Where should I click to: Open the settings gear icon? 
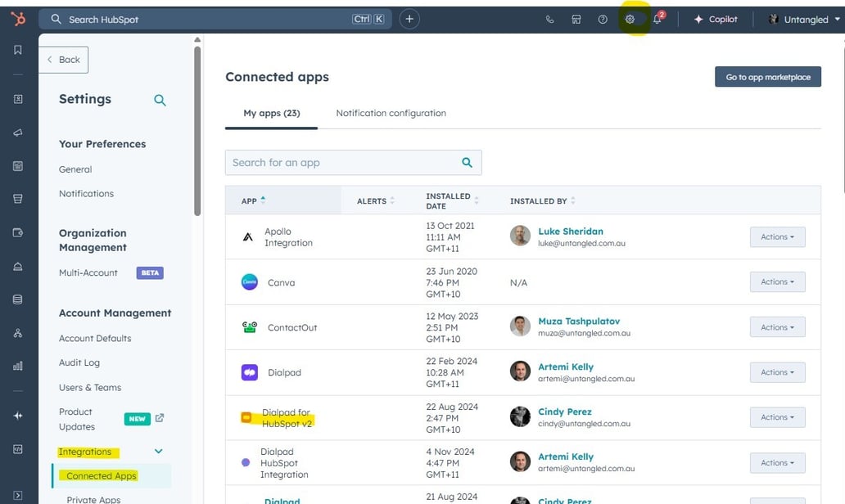point(630,20)
